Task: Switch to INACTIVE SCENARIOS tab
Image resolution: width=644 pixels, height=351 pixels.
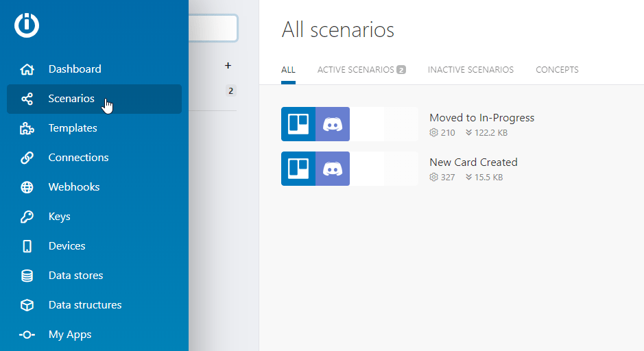Action: tap(470, 70)
